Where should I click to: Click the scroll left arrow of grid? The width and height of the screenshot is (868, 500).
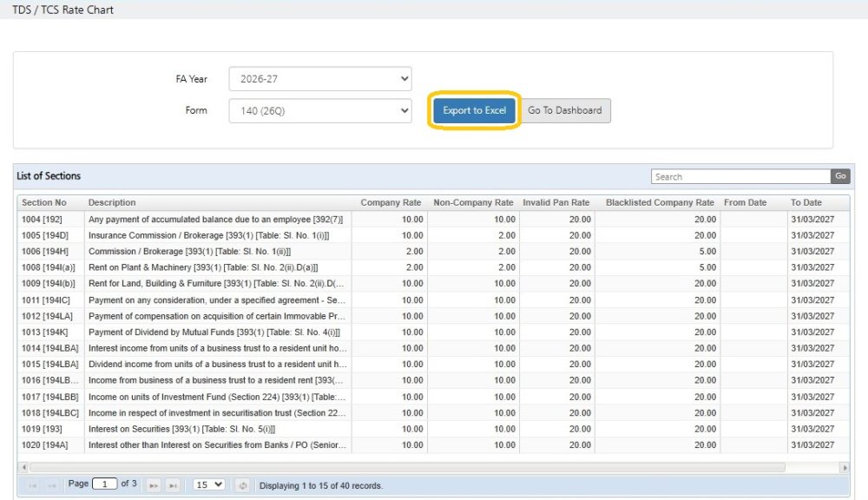(23, 467)
